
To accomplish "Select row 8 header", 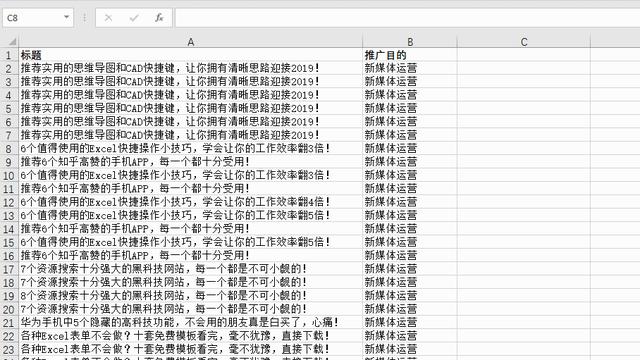I will [9, 149].
